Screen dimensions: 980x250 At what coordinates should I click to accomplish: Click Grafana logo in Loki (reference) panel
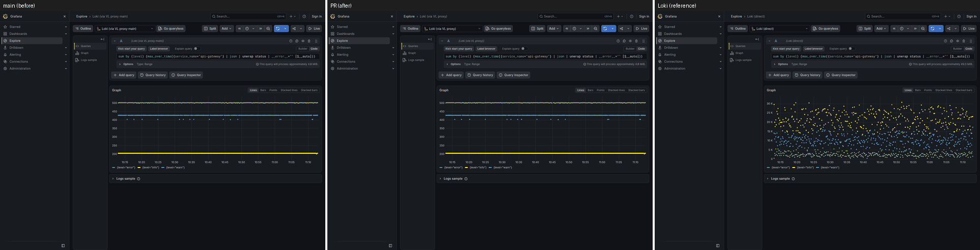click(660, 16)
